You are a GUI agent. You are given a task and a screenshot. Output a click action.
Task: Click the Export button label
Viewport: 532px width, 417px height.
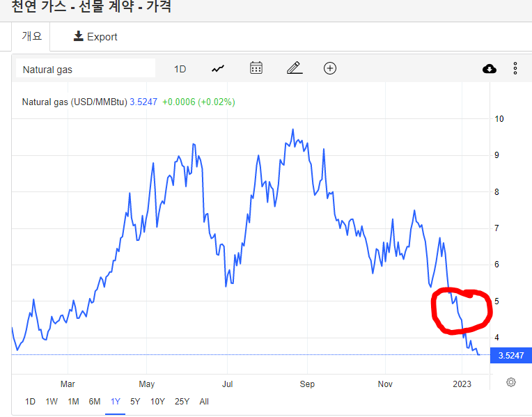tap(102, 37)
